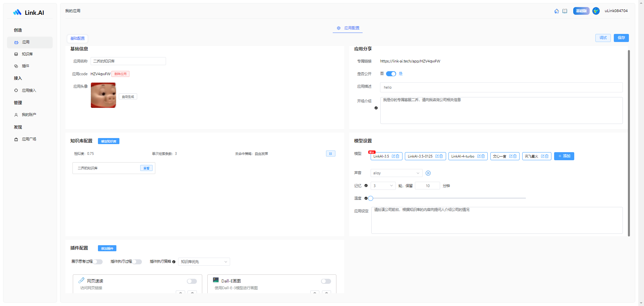Toggle the 是否公开 public switch

point(391,74)
